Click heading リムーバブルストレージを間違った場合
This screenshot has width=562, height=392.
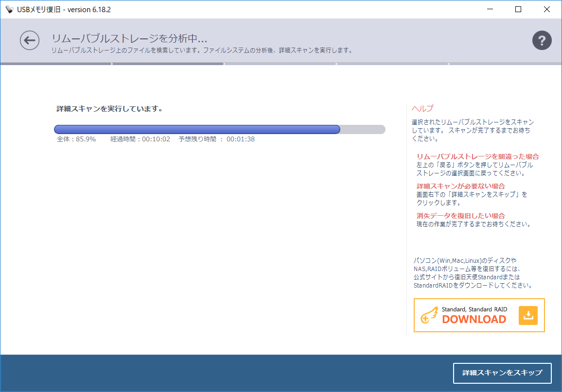coord(477,156)
